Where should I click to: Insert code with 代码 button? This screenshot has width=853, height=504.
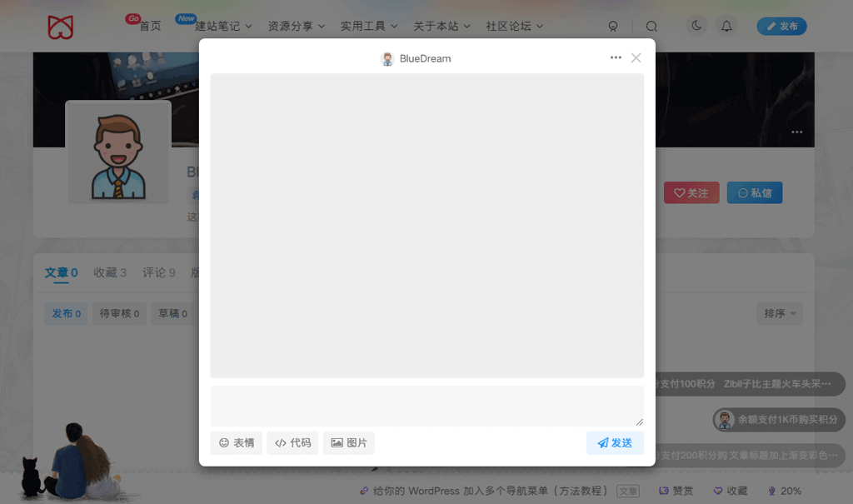pos(292,443)
